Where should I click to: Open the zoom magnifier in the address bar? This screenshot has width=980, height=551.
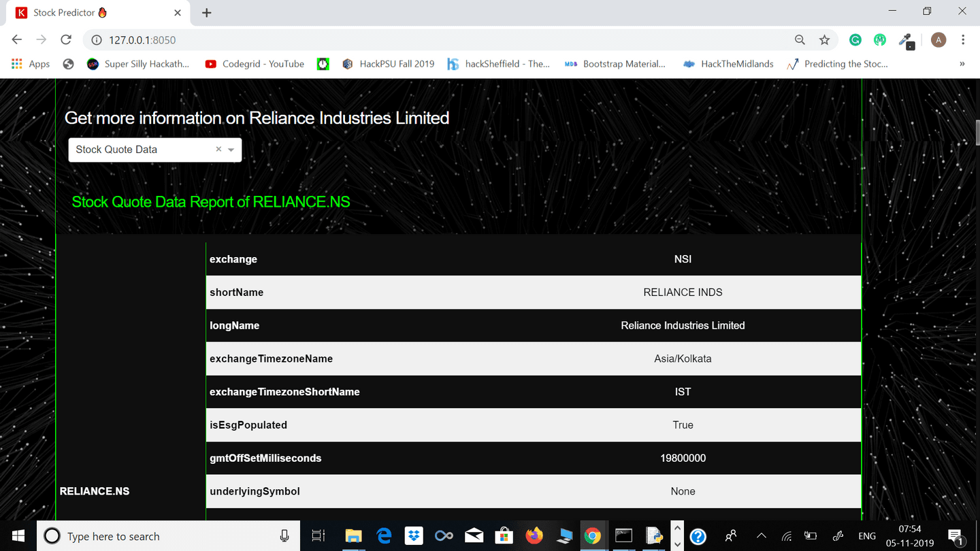point(800,40)
